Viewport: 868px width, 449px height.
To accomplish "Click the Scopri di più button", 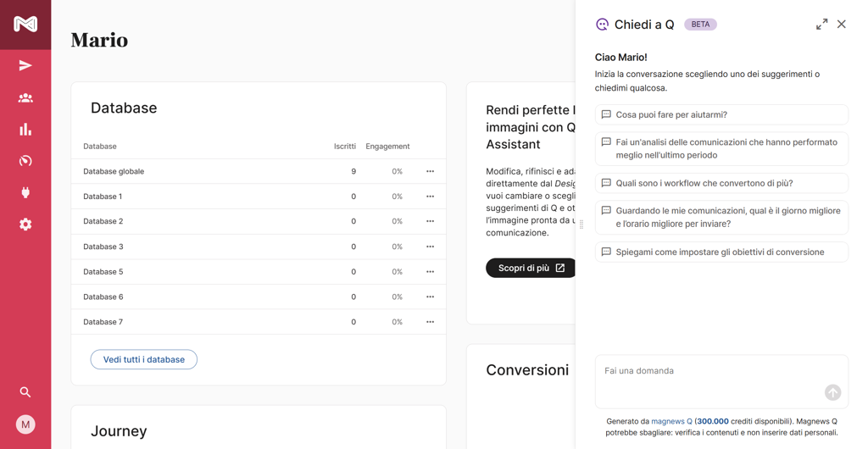I will (x=531, y=268).
